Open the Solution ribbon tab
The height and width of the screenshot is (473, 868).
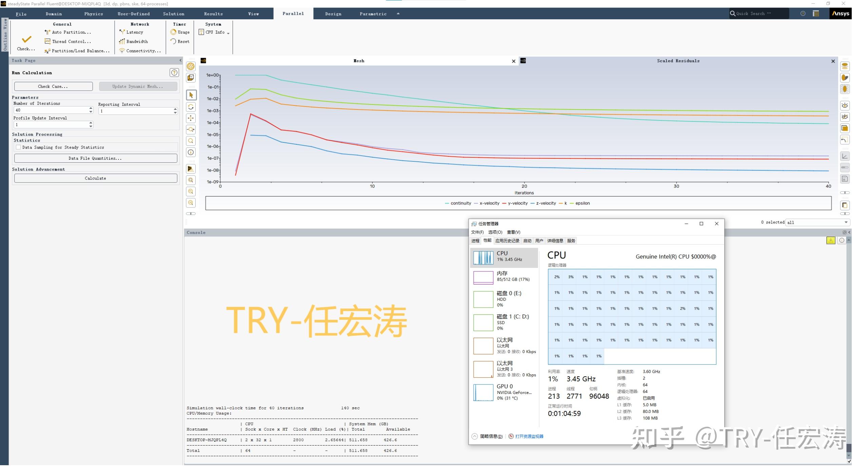173,14
